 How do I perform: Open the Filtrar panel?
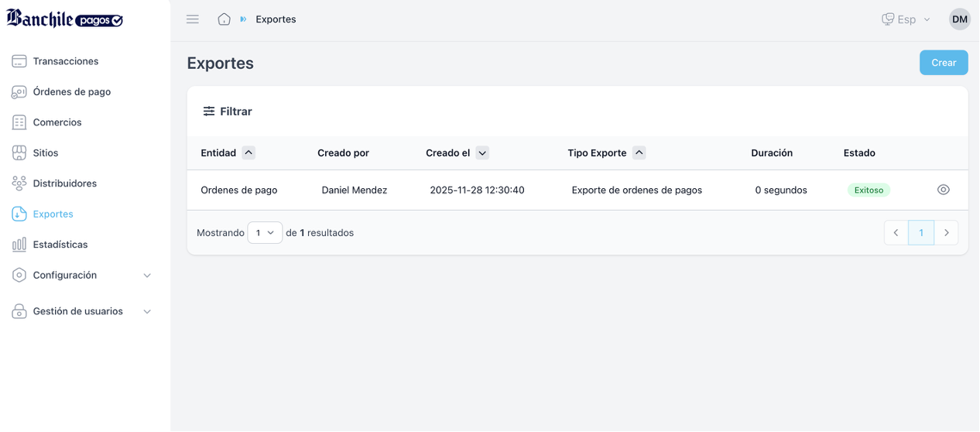[x=228, y=111]
